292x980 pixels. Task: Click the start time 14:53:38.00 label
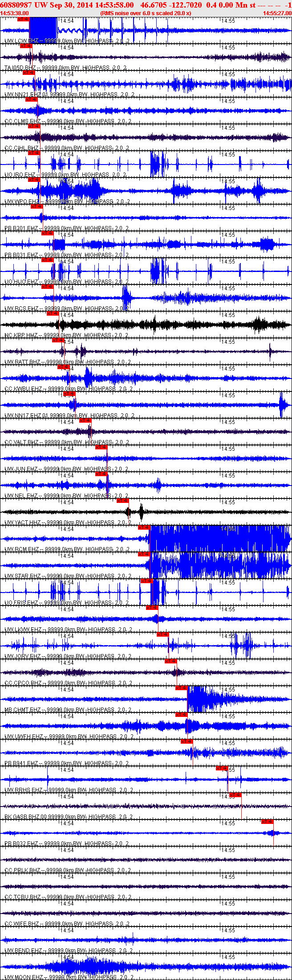click(14, 13)
